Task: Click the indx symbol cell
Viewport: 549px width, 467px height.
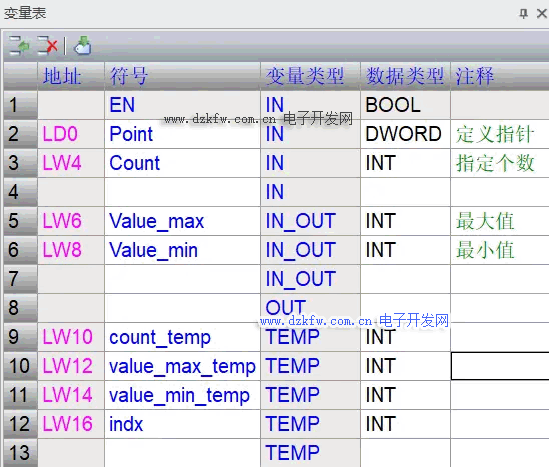Action: (x=182, y=424)
